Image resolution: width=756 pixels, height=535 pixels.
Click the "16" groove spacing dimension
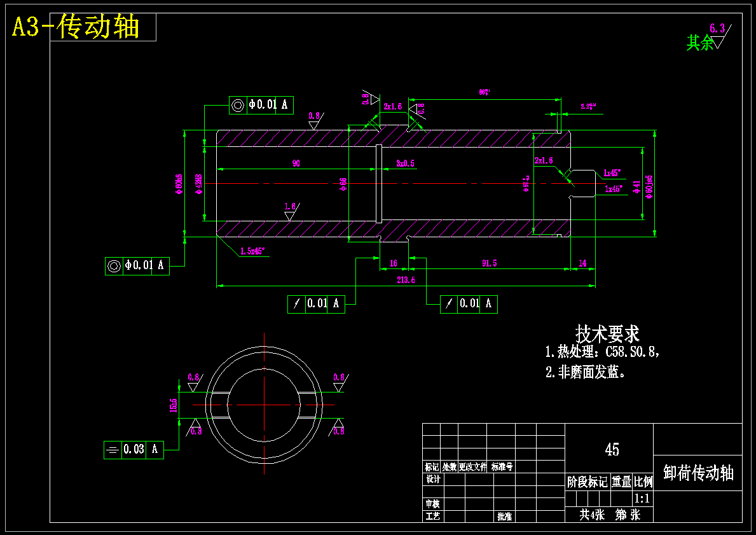point(394,263)
